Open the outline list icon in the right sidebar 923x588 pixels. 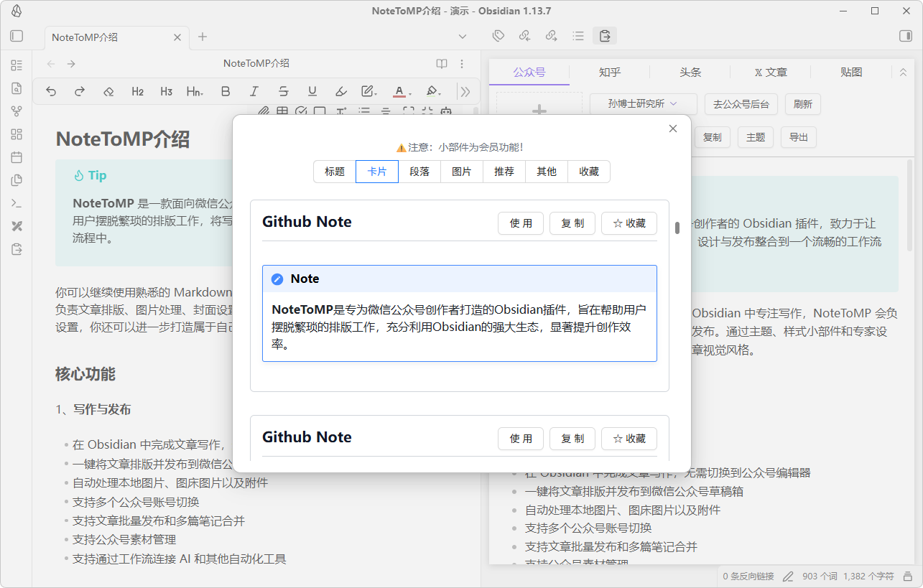pos(578,36)
